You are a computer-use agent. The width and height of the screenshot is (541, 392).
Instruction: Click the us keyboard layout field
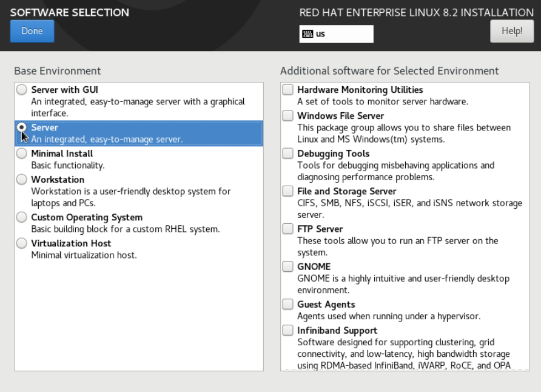[337, 34]
